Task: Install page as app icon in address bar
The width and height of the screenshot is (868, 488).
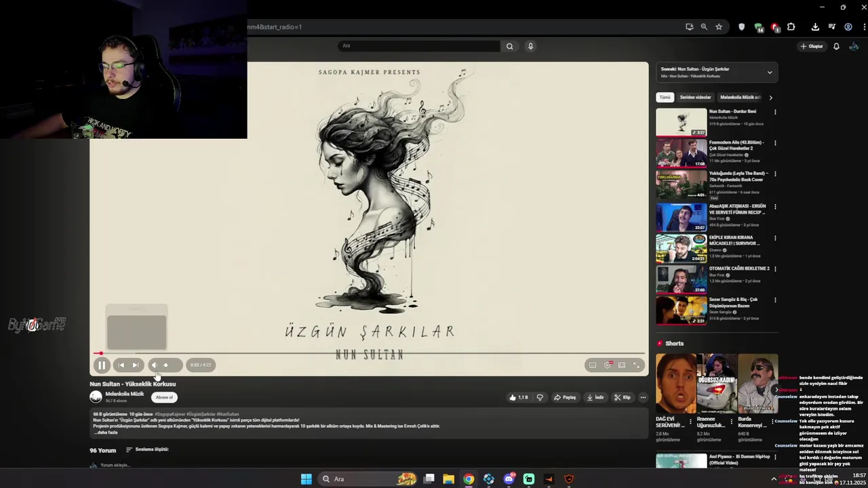Action: (690, 27)
